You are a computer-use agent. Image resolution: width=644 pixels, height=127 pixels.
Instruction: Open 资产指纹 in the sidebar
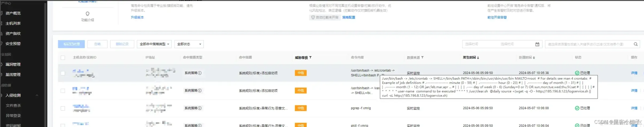point(13,33)
